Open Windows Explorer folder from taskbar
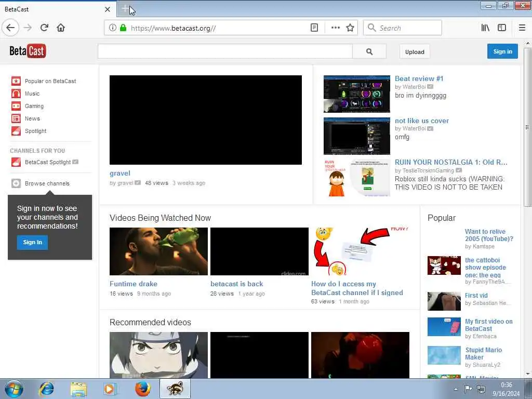The width and height of the screenshot is (532, 399). [78, 389]
